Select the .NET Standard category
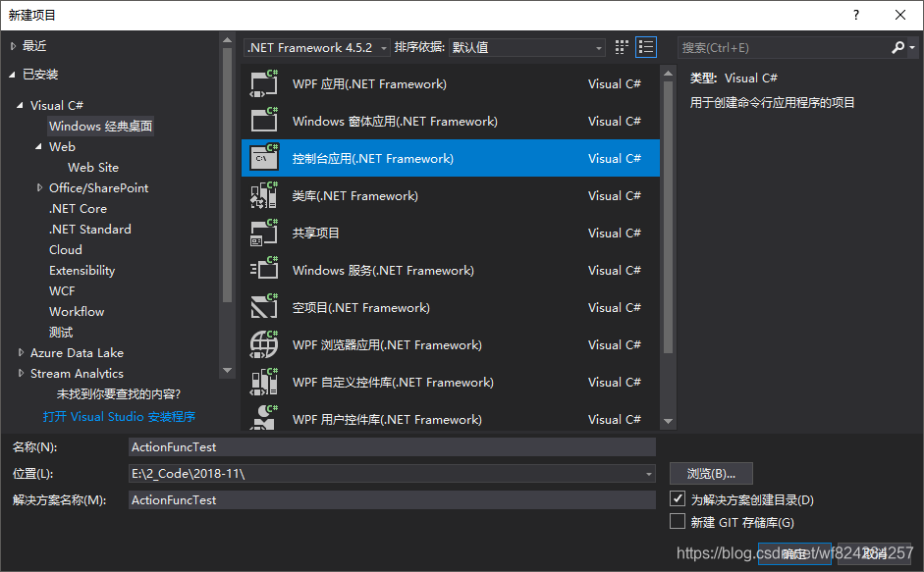The image size is (924, 572). tap(89, 230)
